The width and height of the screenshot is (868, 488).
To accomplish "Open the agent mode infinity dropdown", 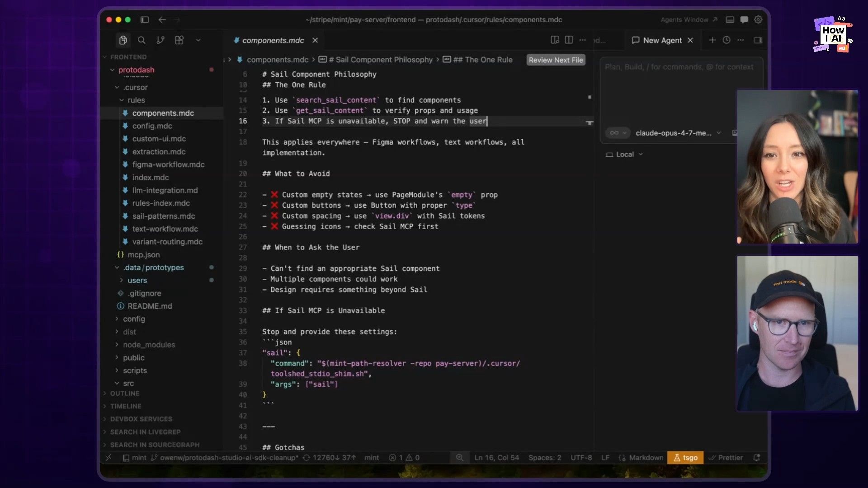I will pos(618,133).
